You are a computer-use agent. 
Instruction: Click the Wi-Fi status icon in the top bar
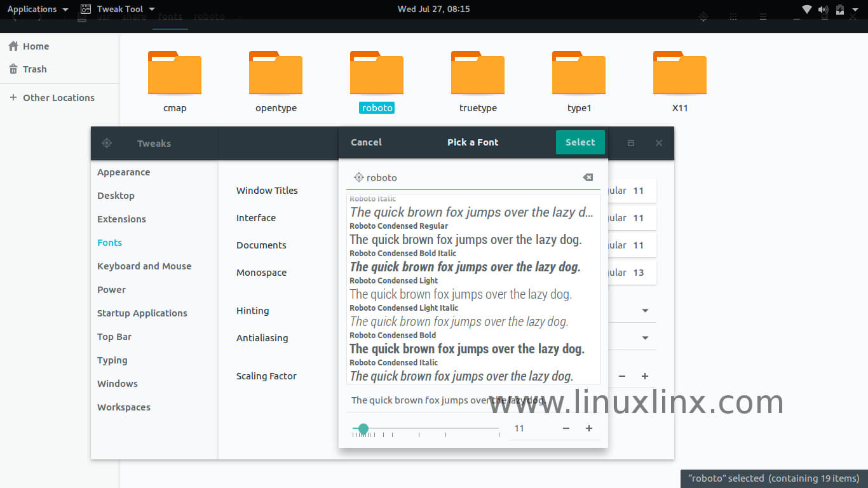[807, 10]
